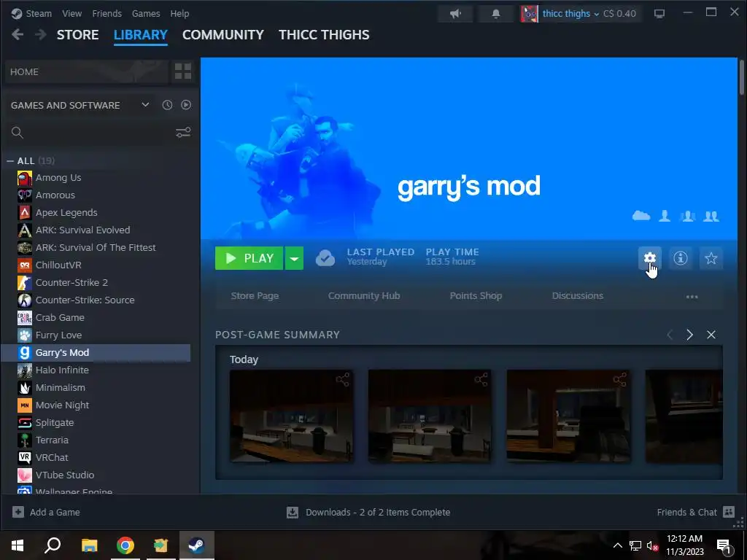The image size is (747, 560).
Task: Dismiss the Post-Game Summary section
Action: tap(711, 335)
